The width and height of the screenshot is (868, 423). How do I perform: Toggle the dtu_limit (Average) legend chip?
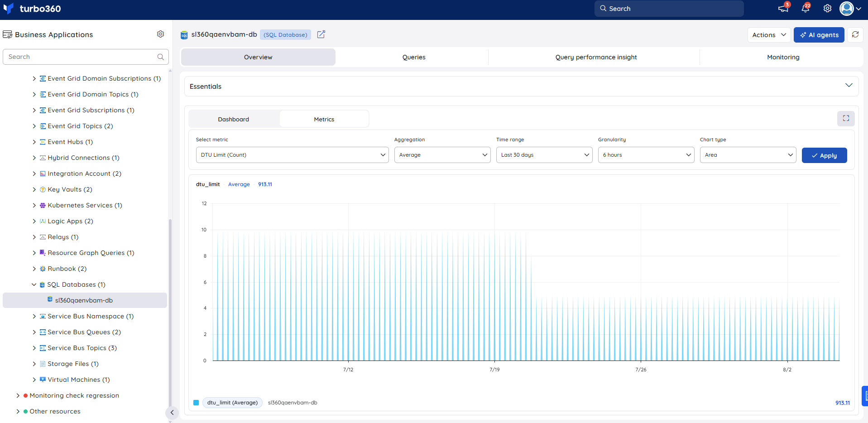(x=232, y=403)
